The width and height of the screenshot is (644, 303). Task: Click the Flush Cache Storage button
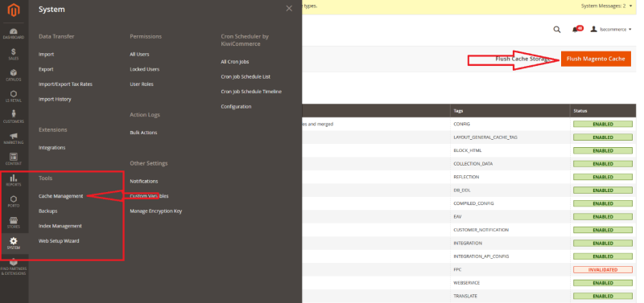[x=522, y=59]
